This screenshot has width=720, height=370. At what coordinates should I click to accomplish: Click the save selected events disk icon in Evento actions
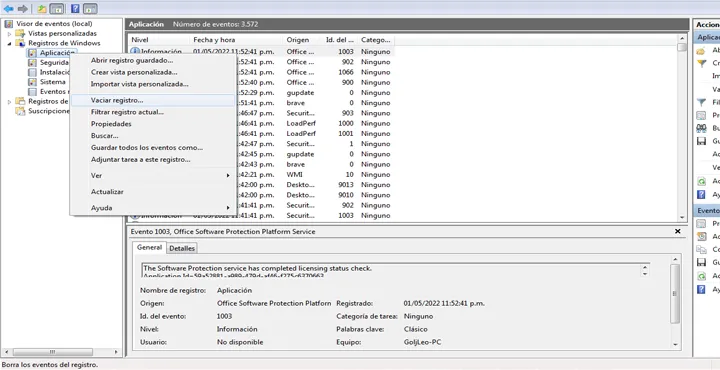[701, 263]
